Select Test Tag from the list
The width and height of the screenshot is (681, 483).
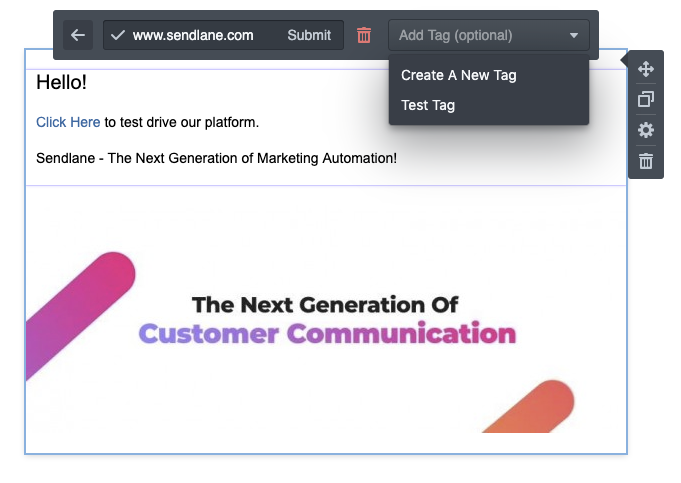(428, 105)
